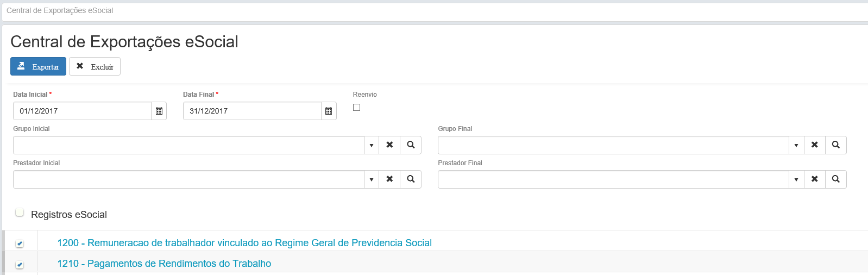Open calendar picker for Data Inicial
Screen dimensions: 868x275
tap(159, 111)
